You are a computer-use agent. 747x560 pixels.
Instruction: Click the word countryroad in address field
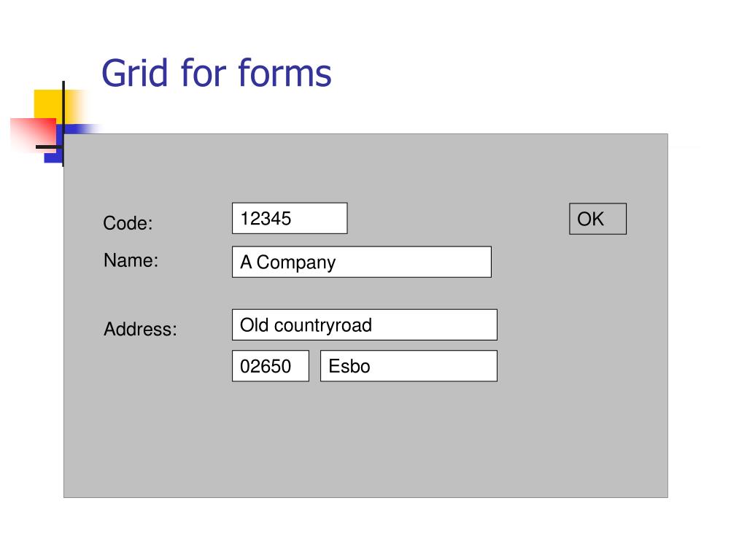pyautogui.click(x=323, y=325)
